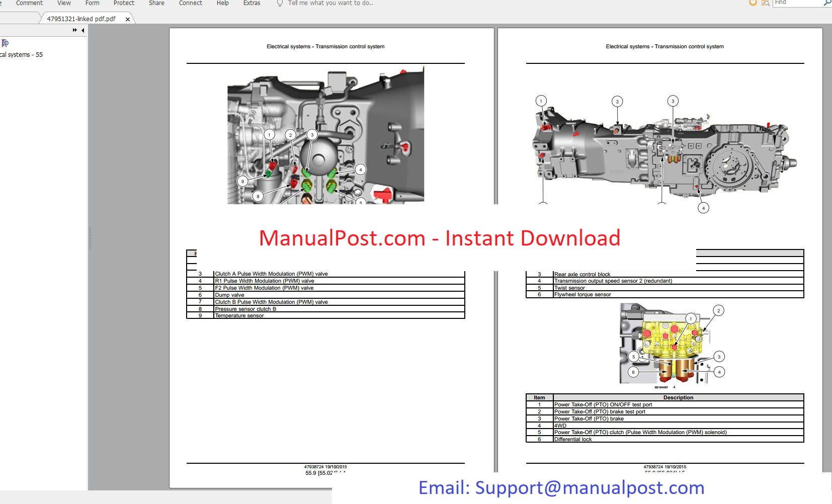Click the orange round icon beside search
This screenshot has width=832, height=504.
pos(753,3)
